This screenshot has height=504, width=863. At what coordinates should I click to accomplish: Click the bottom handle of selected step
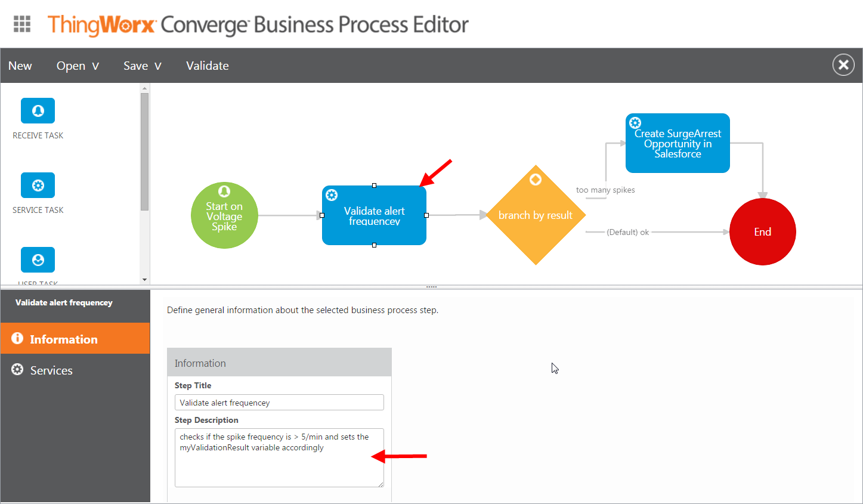(374, 245)
